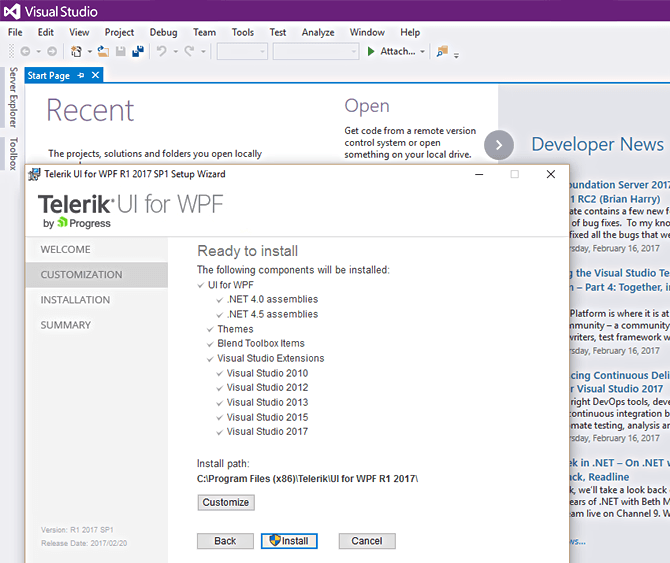Click the Save All toolbar icon
The image size is (670, 563).
click(137, 51)
